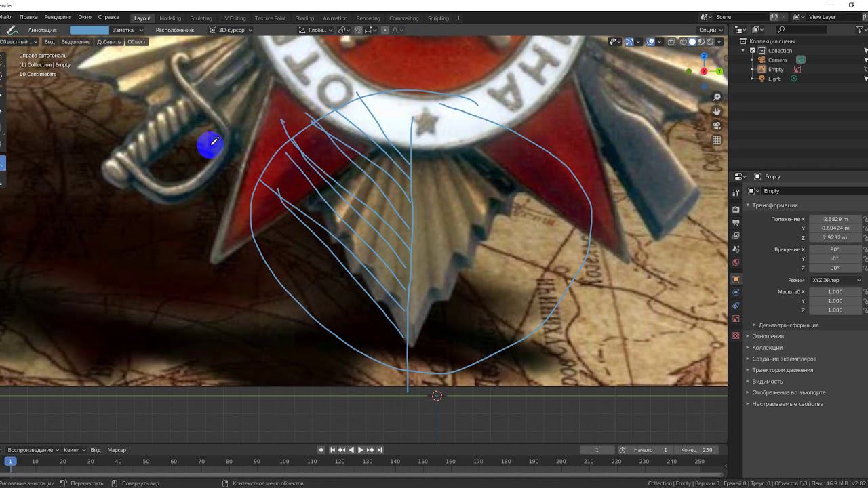Screen dimensions: 868x488
Task: Collapse the Collection tree in outliner
Action: tap(743, 51)
